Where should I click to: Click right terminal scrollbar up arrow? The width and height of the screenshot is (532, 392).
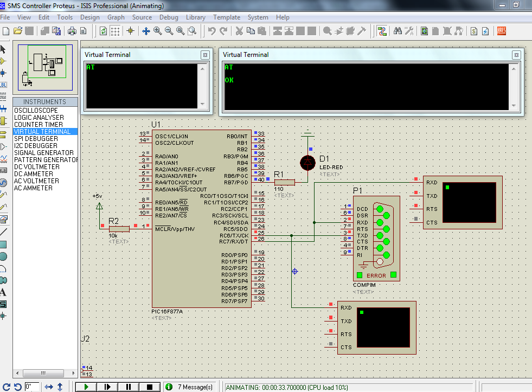click(x=514, y=69)
